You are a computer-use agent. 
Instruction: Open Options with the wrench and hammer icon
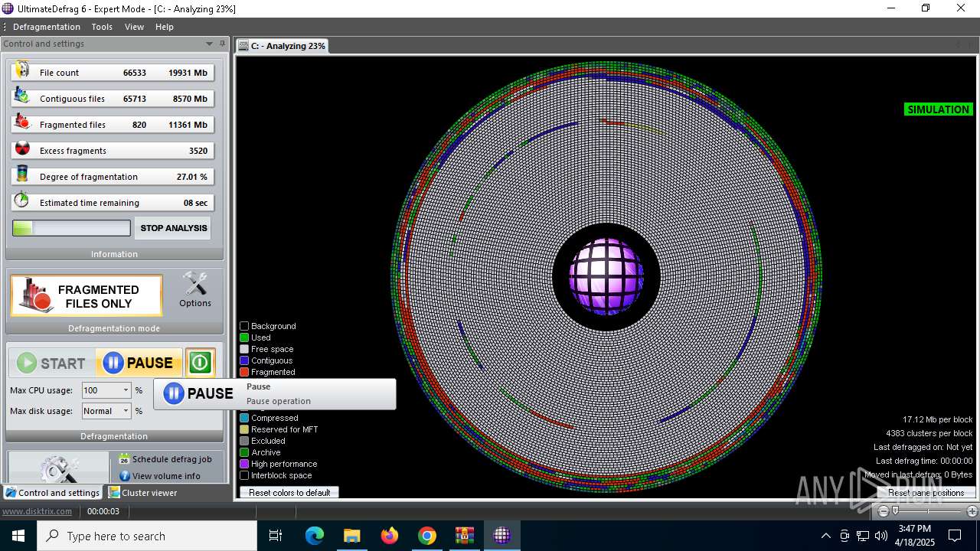pos(195,290)
